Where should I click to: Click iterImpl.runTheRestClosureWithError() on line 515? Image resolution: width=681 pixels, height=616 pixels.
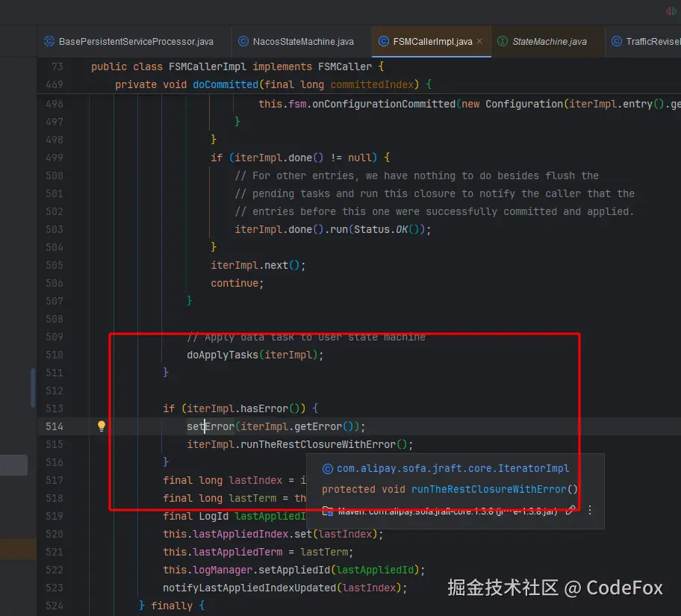(296, 444)
